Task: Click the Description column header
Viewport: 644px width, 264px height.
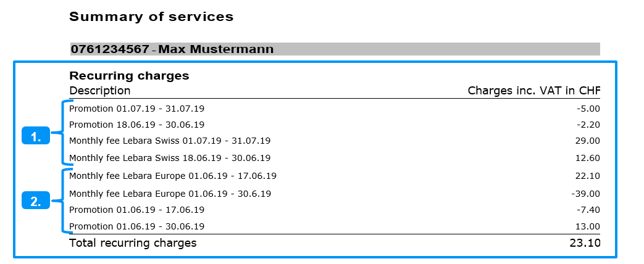Action: tap(100, 91)
